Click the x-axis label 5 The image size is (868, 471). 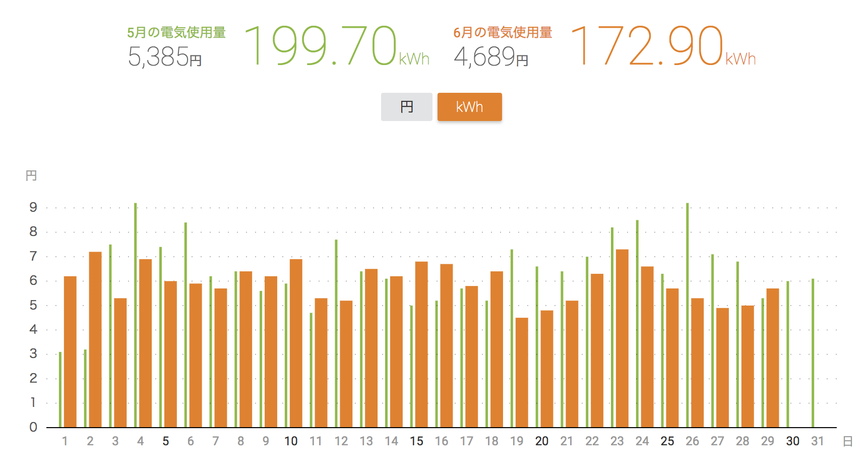[x=165, y=441]
